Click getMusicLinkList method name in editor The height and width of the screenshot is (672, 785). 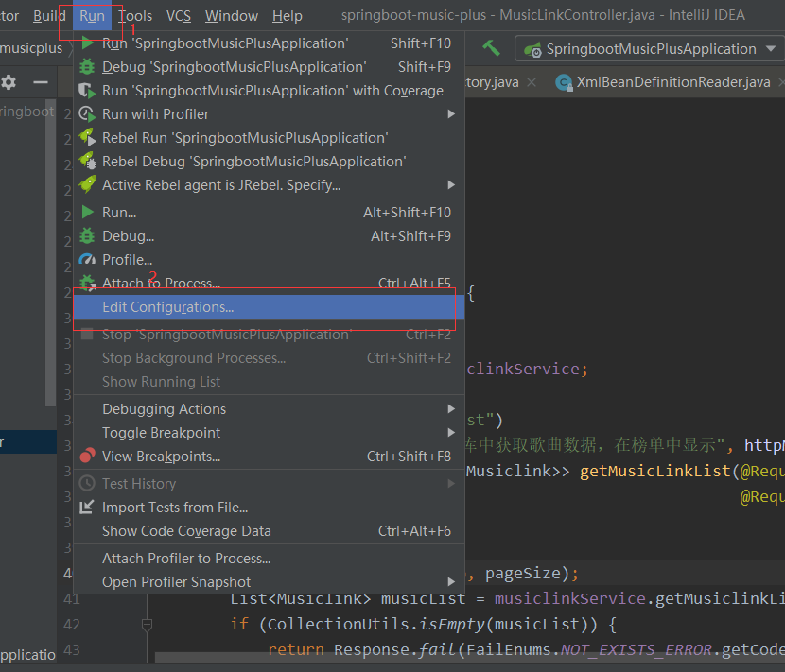[x=655, y=471]
